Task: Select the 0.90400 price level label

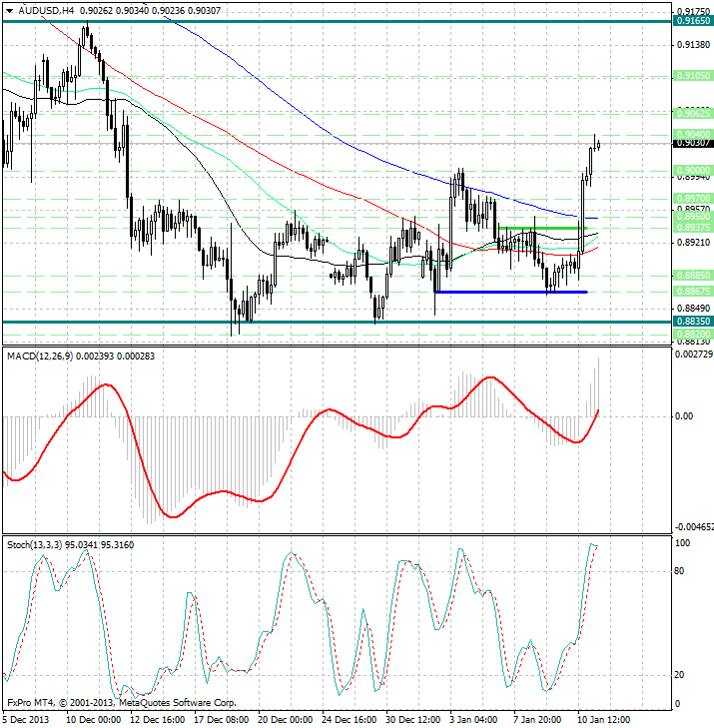Action: coord(693,134)
